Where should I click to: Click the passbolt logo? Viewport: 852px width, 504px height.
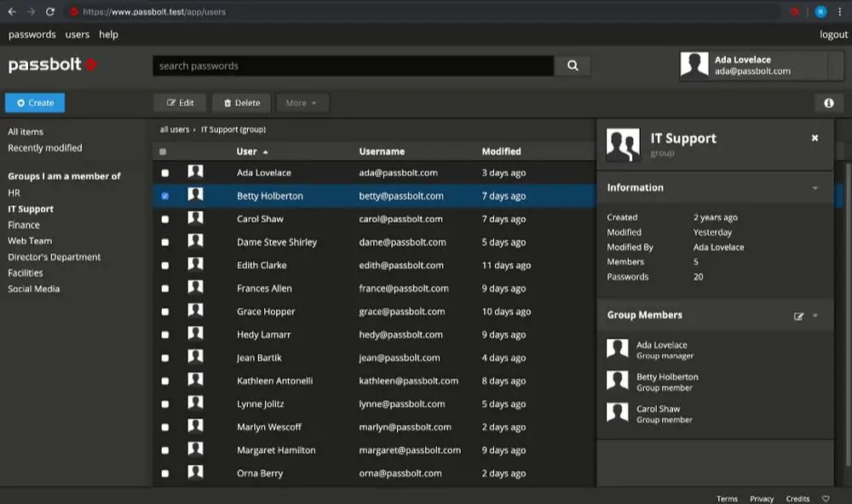point(53,65)
